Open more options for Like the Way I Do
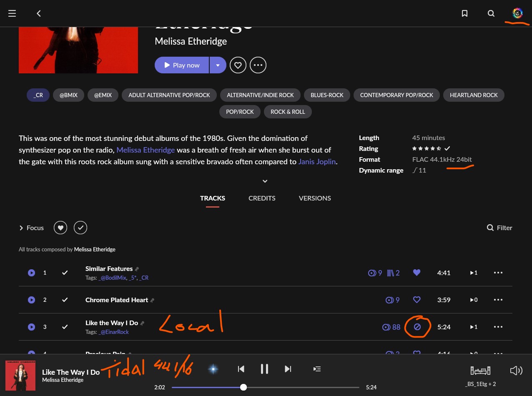This screenshot has height=396, width=532. click(x=498, y=327)
